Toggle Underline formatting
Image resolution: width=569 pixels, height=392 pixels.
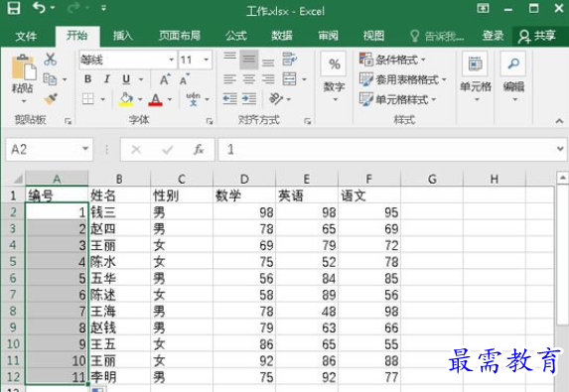coord(126,79)
